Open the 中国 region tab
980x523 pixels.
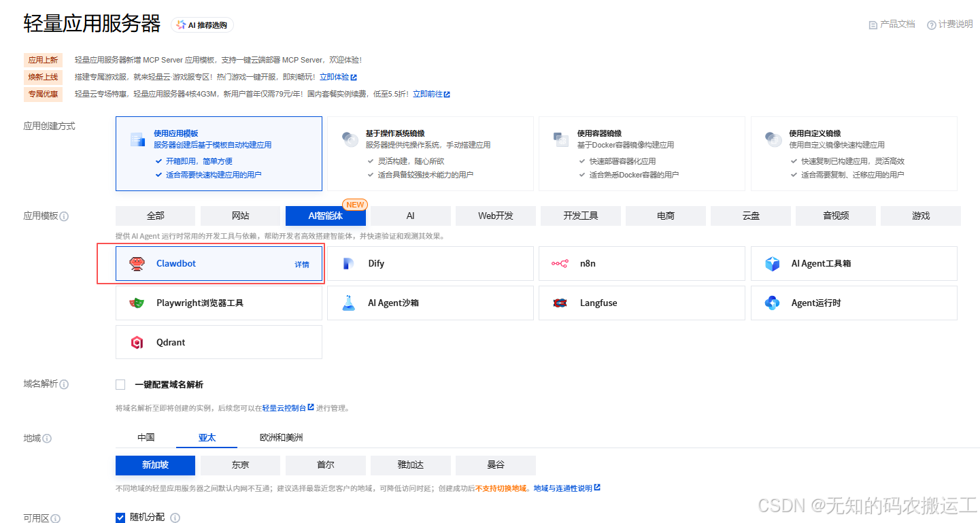(146, 437)
